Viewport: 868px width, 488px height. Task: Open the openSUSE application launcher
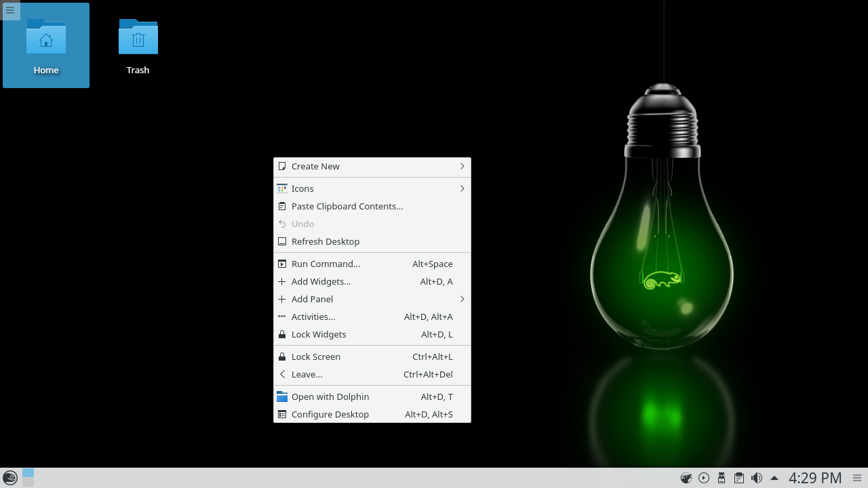pyautogui.click(x=9, y=478)
